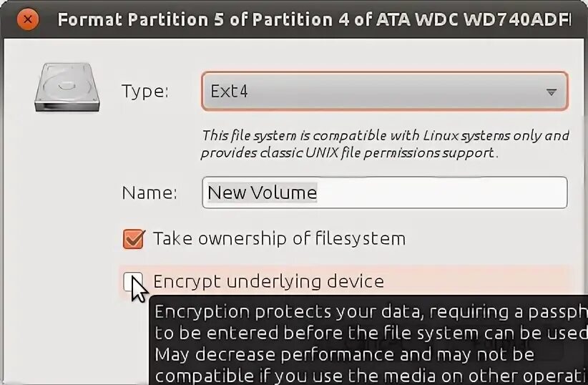Open the Type combo box showing Ext4
Image resolution: width=588 pixels, height=385 pixels.
pyautogui.click(x=372, y=92)
